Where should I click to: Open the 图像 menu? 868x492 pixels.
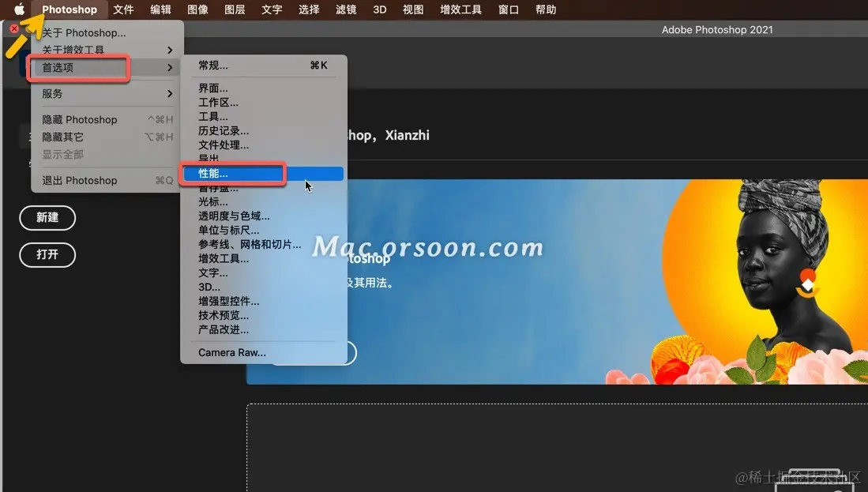pyautogui.click(x=197, y=9)
